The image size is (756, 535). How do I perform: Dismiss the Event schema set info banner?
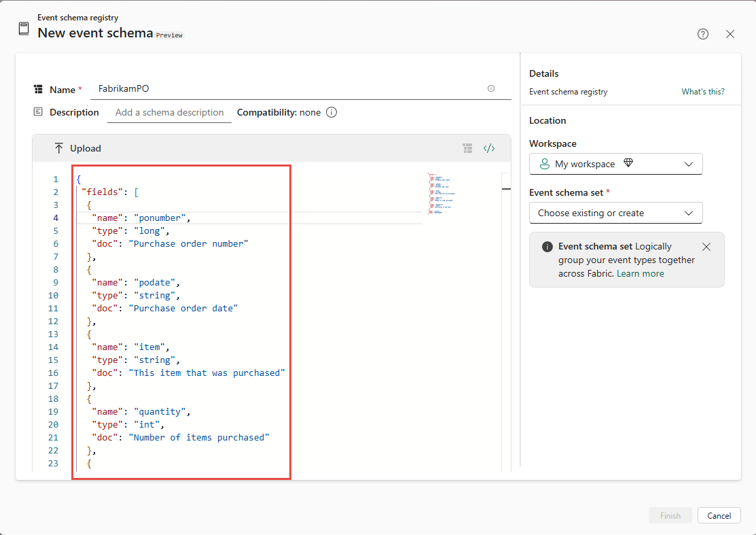[x=706, y=247]
